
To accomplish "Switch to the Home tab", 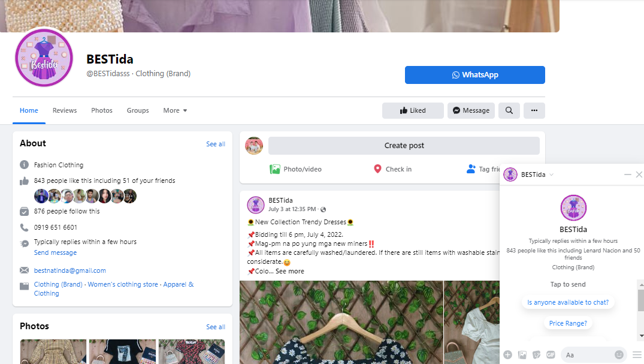I will [x=29, y=110].
